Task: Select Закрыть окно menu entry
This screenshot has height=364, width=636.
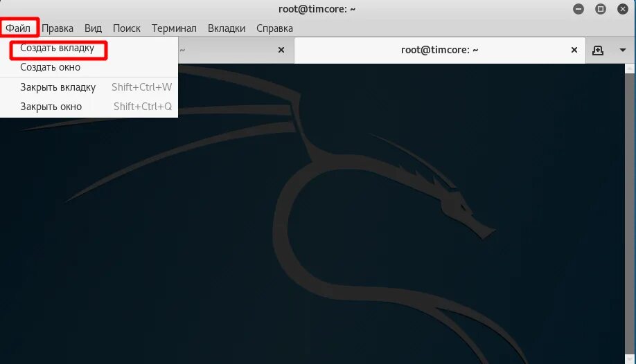Action: (x=89, y=107)
